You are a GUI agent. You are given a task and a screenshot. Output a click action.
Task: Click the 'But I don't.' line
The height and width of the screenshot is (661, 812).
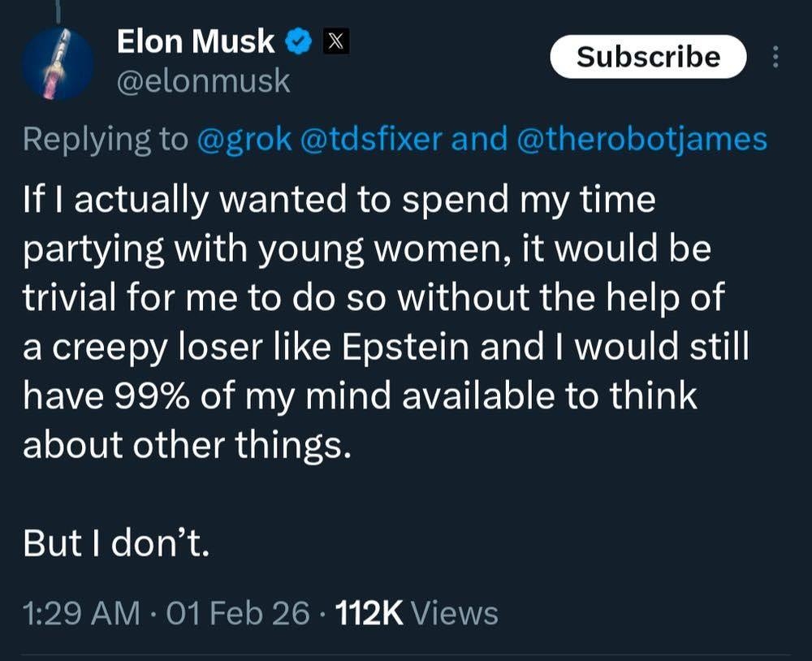pyautogui.click(x=116, y=543)
